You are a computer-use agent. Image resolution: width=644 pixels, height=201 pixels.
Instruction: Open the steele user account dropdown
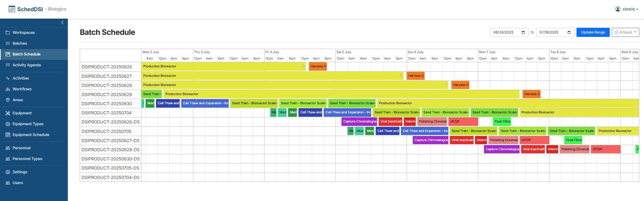[x=627, y=9]
